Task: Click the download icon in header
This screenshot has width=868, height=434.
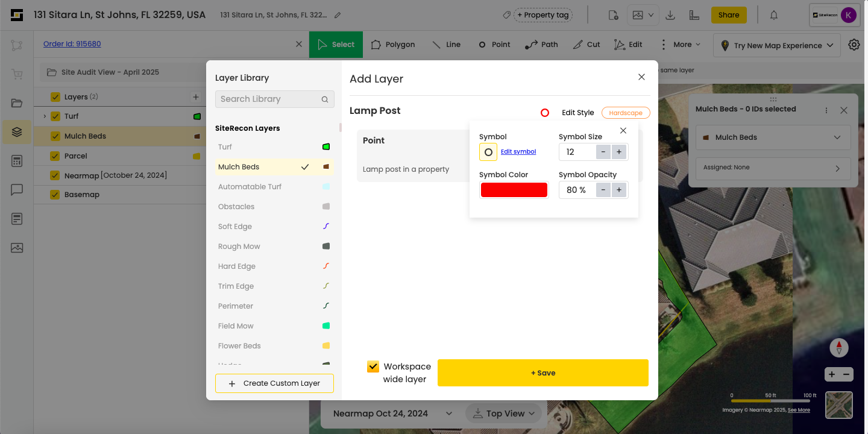Action: (x=670, y=15)
